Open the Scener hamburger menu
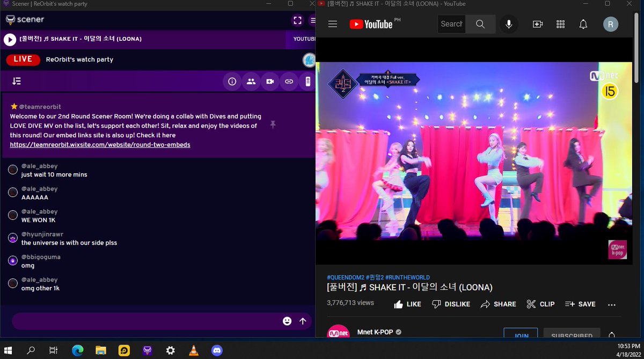The height and width of the screenshot is (359, 644). [312, 20]
